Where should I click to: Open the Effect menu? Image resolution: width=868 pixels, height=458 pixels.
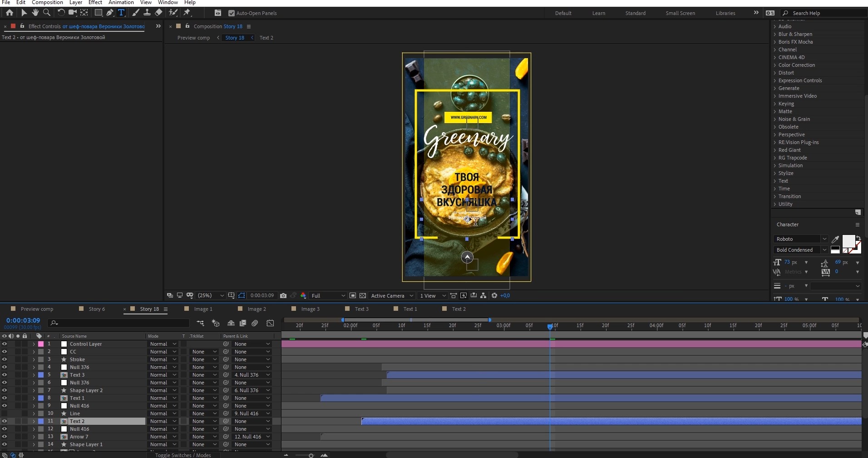click(95, 3)
